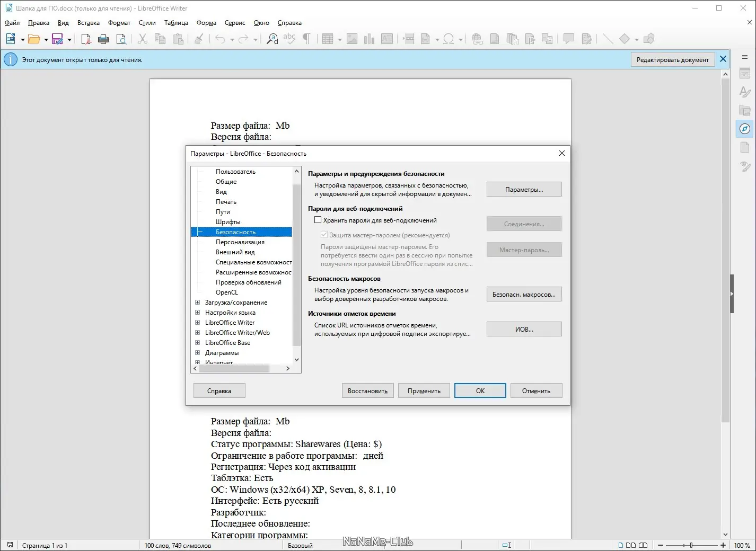
Task: Click the ИОВ... button
Action: pyautogui.click(x=524, y=329)
